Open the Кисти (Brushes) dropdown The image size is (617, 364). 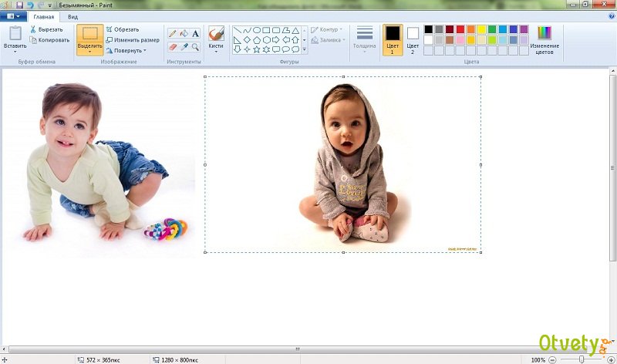coord(216,40)
